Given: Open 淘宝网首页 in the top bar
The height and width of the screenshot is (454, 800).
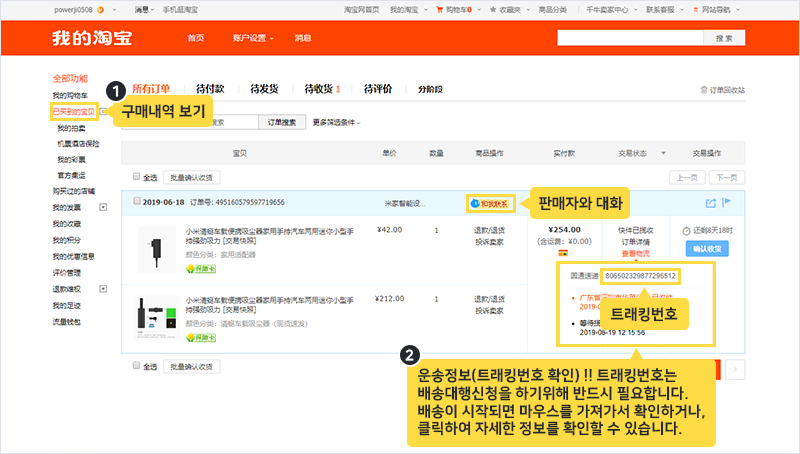Looking at the screenshot, I should coord(362,10).
